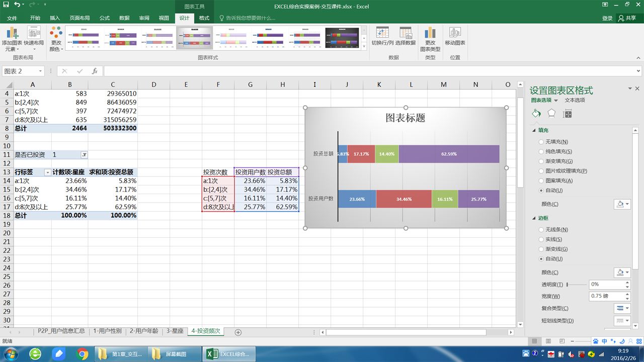Select Solid fill (纯色填充) radio button
Image resolution: width=644 pixels, height=362 pixels.
coord(541,151)
